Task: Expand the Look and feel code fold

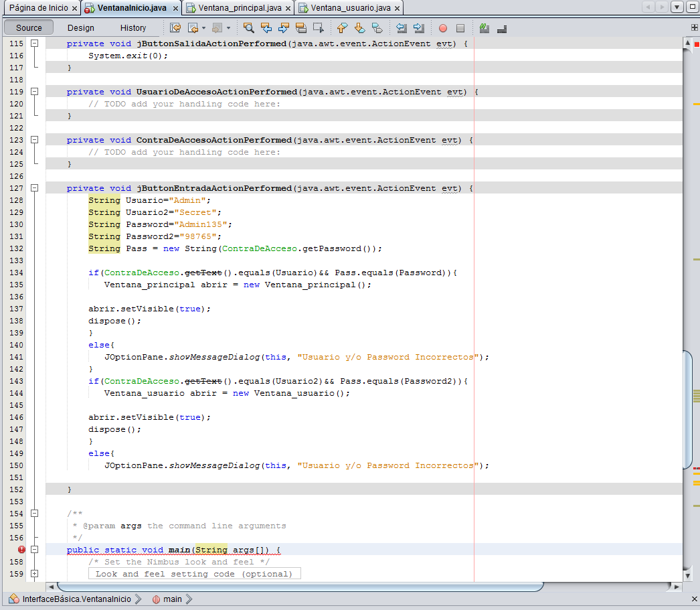Action: 34,574
